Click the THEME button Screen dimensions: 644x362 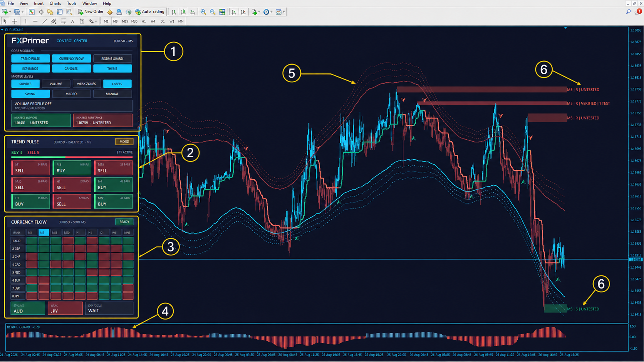tap(112, 68)
